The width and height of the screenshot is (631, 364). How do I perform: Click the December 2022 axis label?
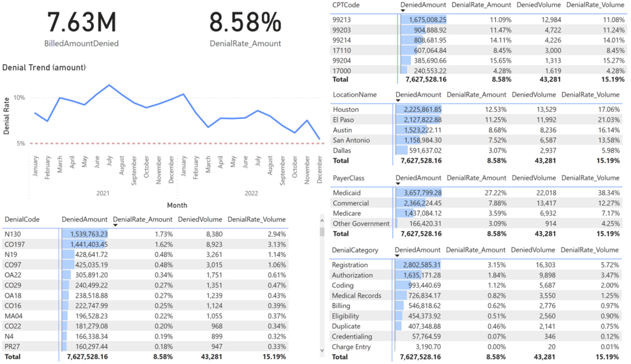[x=319, y=170]
